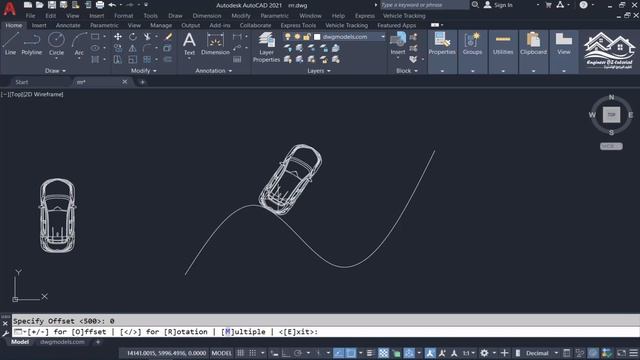This screenshot has width=640, height=360.
Task: Toggle the current layer lock icon
Action: [307, 37]
